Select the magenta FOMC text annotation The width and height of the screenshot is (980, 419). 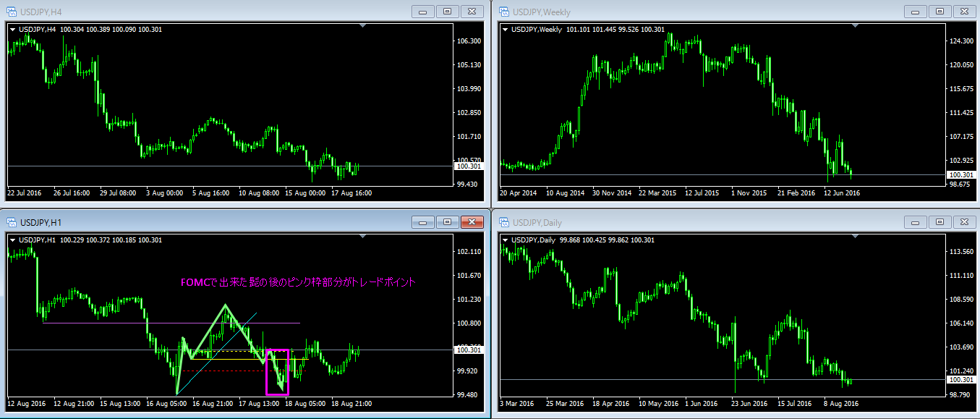pos(298,282)
